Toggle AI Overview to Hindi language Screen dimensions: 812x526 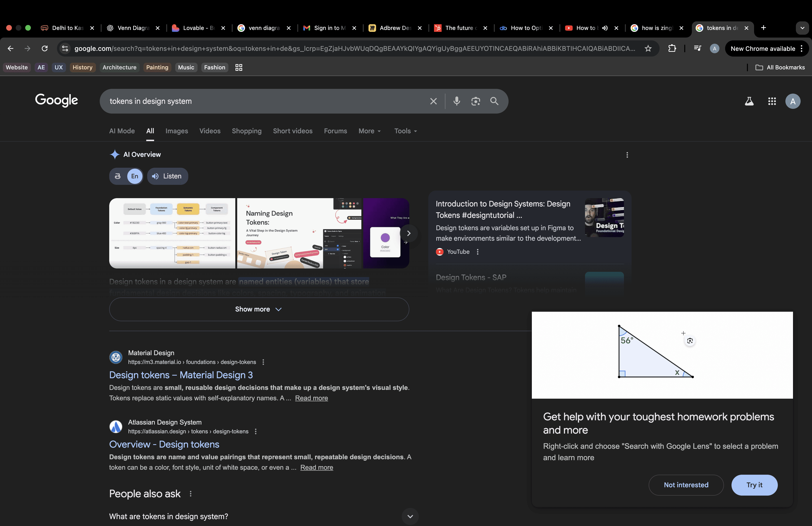118,176
